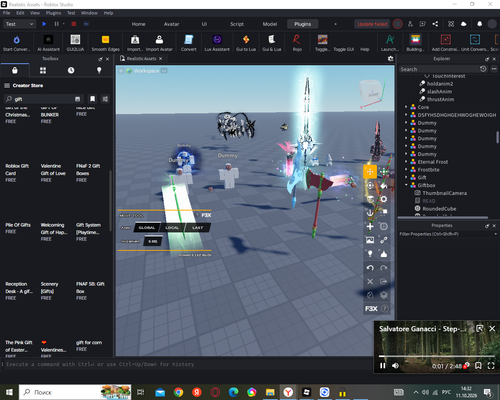Click the Import Avatar plugin
500x400 pixels.
click(159, 43)
